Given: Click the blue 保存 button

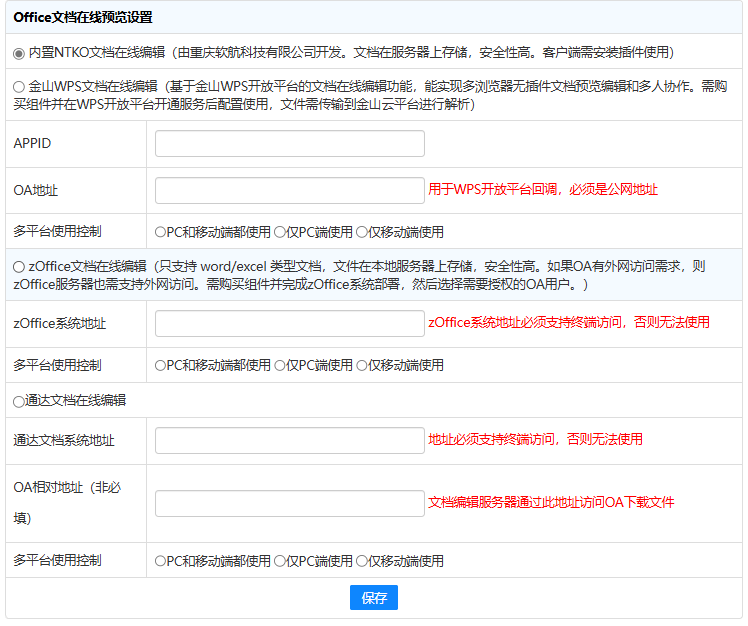Looking at the screenshot, I should point(374,598).
